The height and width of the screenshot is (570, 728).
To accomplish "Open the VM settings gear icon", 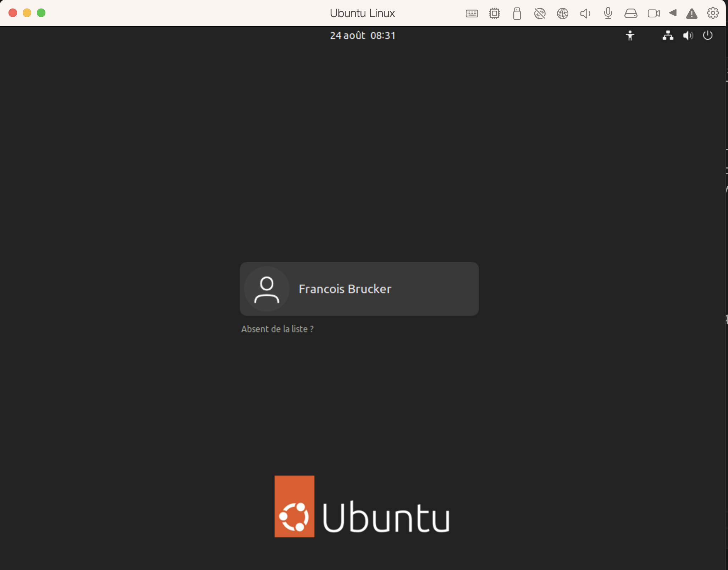I will (x=713, y=13).
